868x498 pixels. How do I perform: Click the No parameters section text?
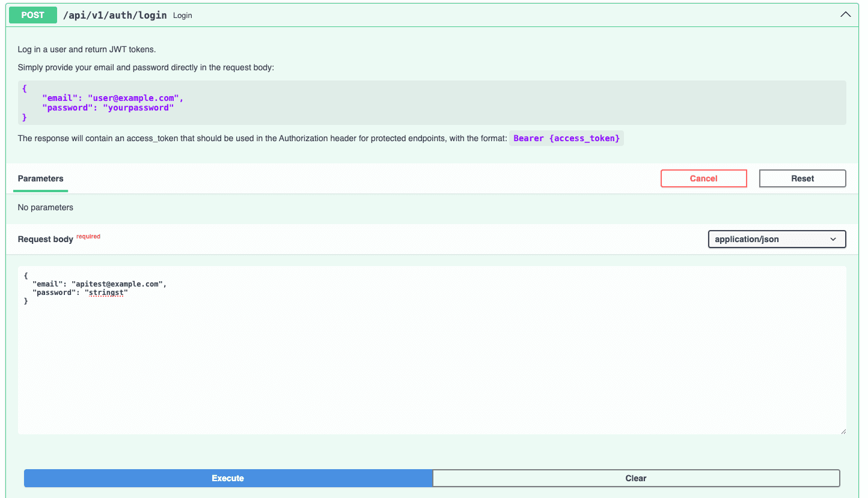coord(45,207)
